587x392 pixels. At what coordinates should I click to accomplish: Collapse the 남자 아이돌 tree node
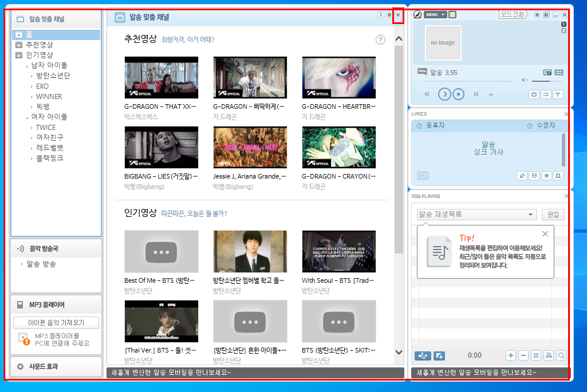point(27,66)
